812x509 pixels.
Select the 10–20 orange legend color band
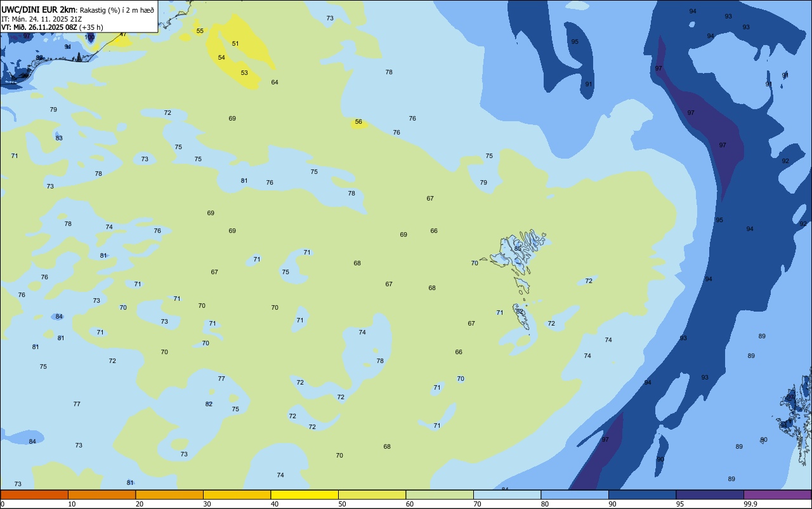click(x=101, y=494)
